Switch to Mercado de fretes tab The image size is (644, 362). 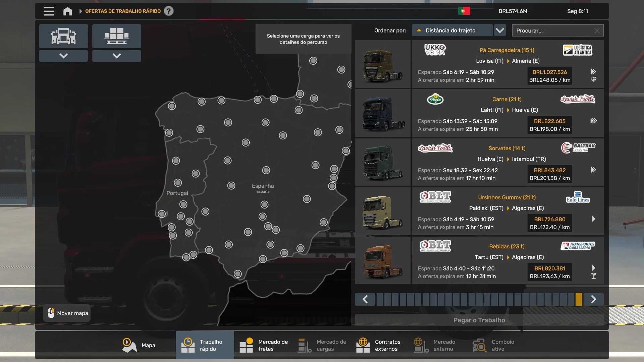(x=264, y=345)
